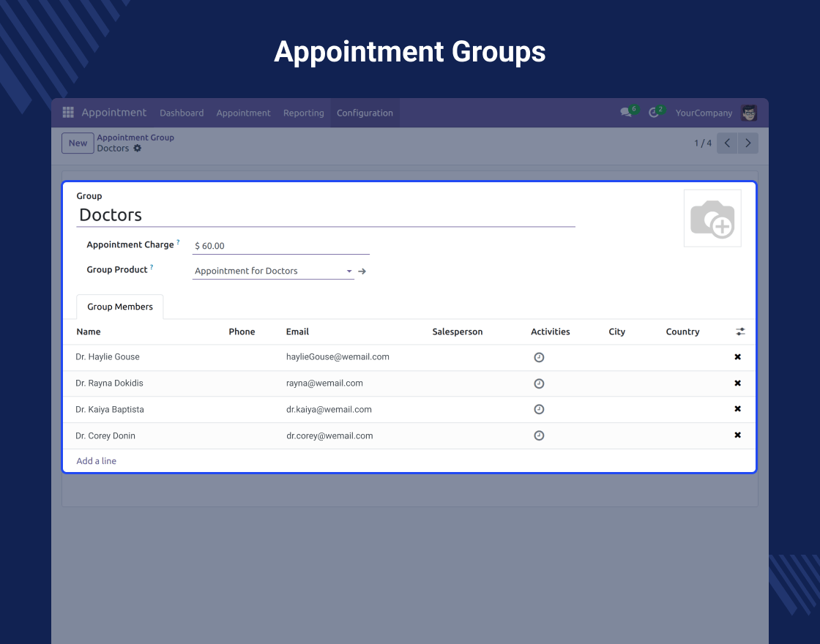Expand the Group Product dropdown
This screenshot has height=644, width=820.
pyautogui.click(x=349, y=272)
